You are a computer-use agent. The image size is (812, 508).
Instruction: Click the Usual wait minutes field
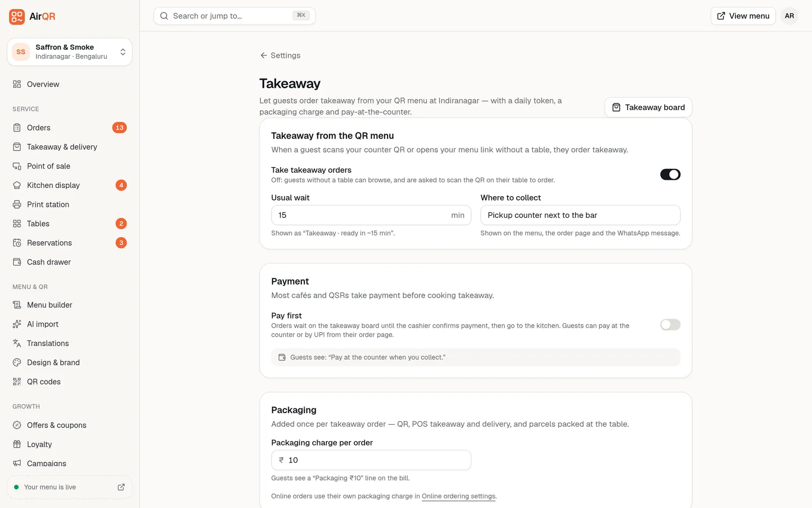(371, 215)
